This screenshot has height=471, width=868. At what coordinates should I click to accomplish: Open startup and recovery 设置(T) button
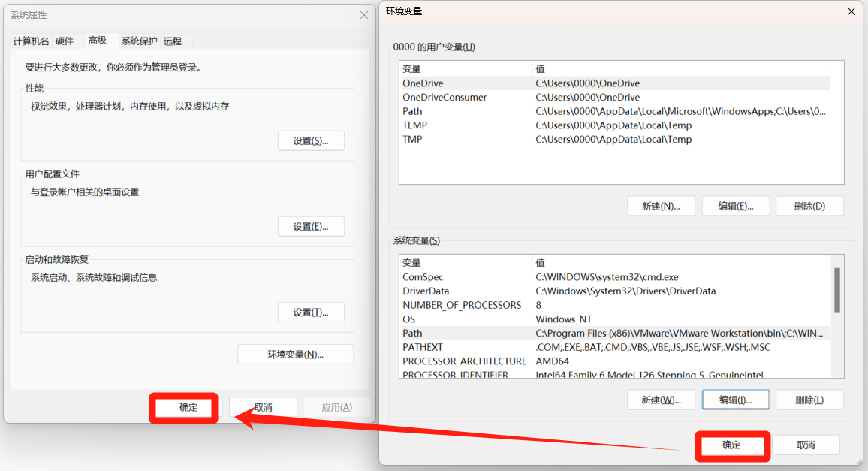pyautogui.click(x=311, y=312)
